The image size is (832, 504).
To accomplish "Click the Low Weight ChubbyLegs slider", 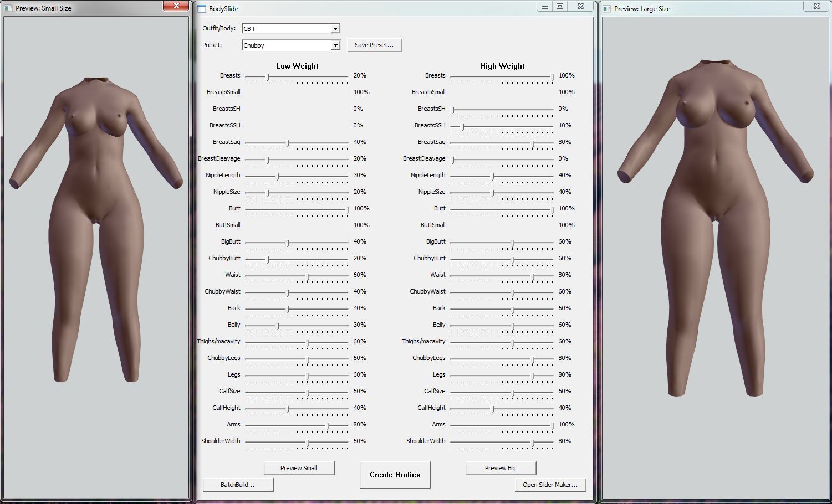I will pos(297,361).
